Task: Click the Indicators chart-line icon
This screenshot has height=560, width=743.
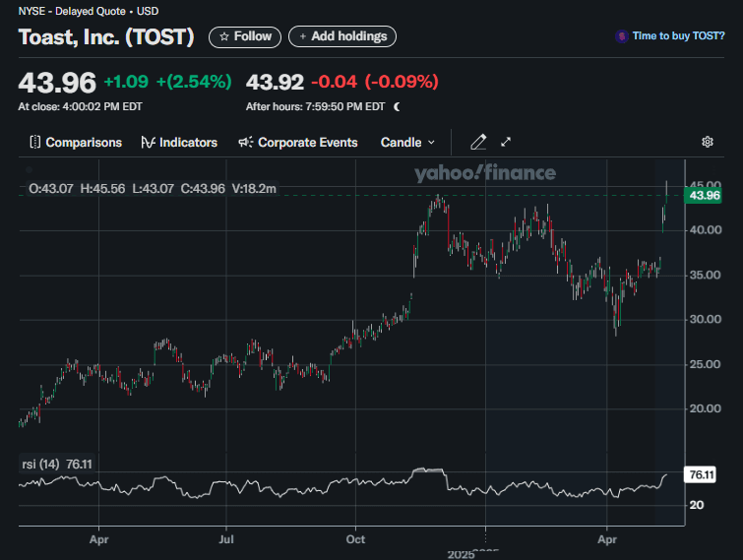Action: (149, 143)
